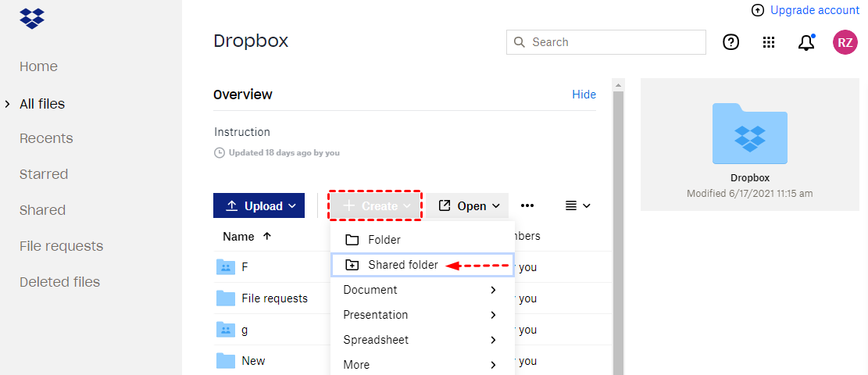Click the three-dots more actions icon
The width and height of the screenshot is (868, 375).
click(527, 206)
